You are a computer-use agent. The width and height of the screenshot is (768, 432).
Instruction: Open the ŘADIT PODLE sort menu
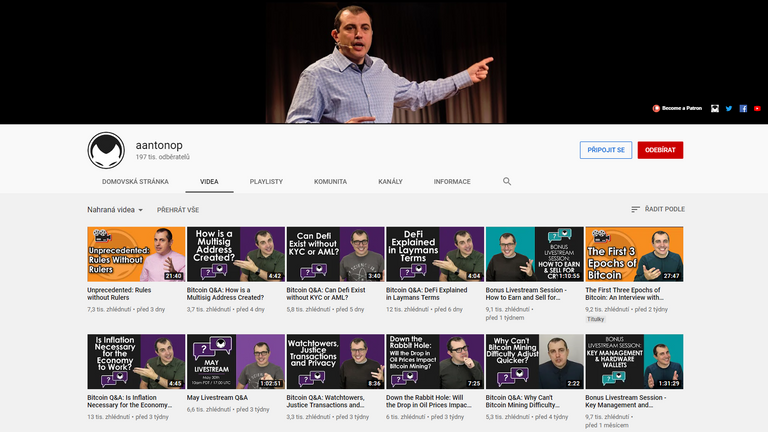click(x=658, y=209)
